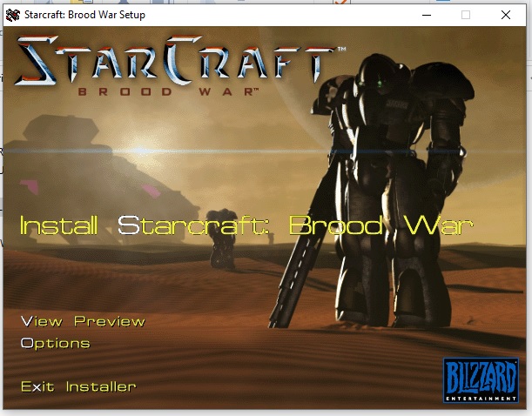
Task: Open the installer Options
Action: [x=56, y=343]
